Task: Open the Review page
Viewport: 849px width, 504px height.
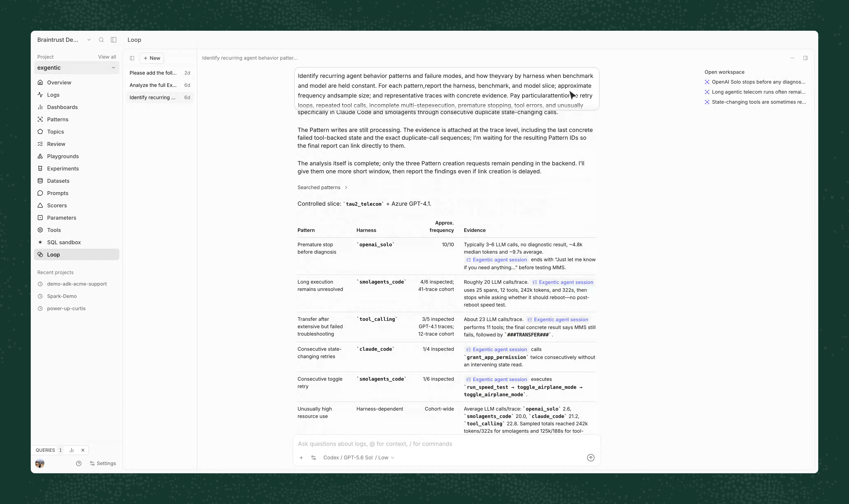Action: coord(76,144)
